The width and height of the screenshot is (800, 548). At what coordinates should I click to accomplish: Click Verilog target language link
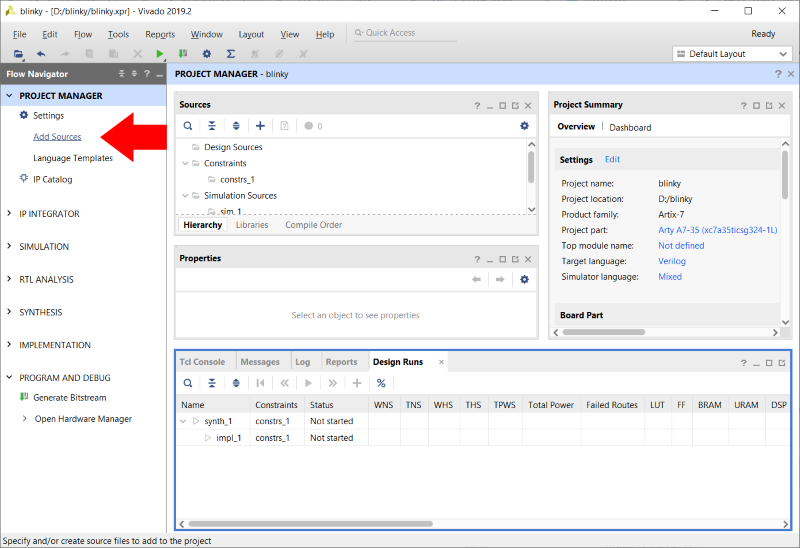(x=672, y=261)
